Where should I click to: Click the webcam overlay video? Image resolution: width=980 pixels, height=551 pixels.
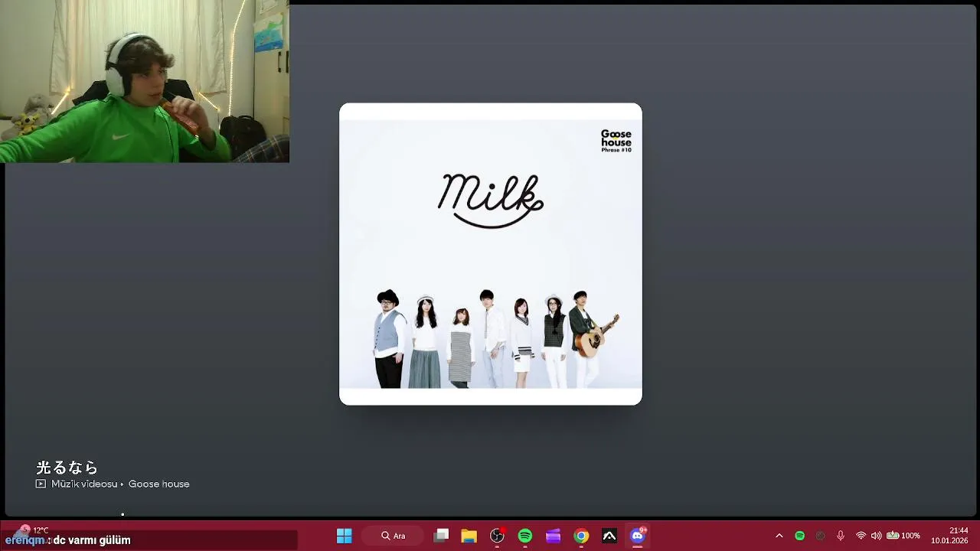145,81
